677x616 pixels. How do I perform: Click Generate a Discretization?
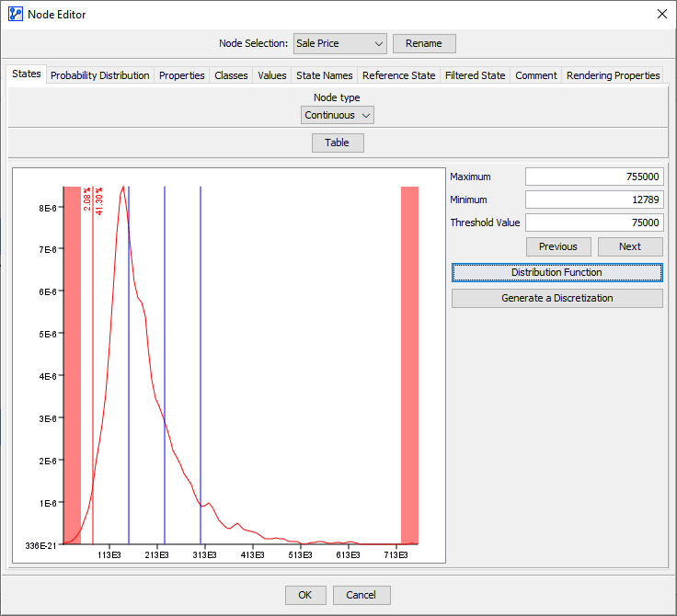pyautogui.click(x=557, y=298)
